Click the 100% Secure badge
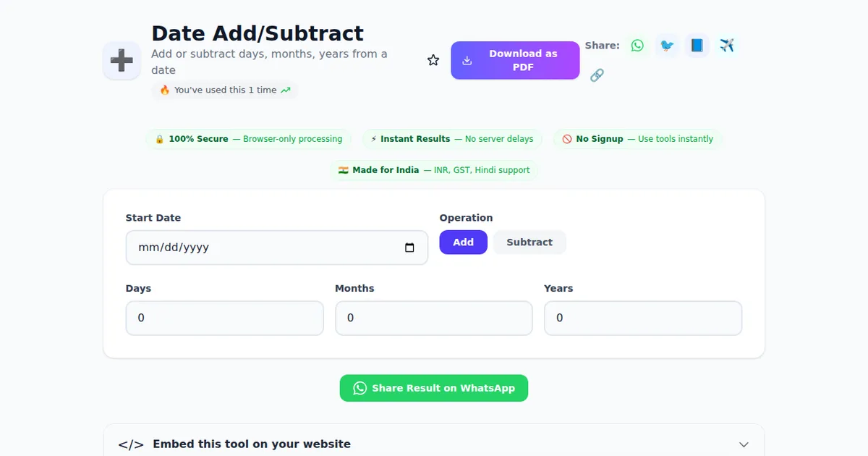868x456 pixels. pyautogui.click(x=248, y=139)
